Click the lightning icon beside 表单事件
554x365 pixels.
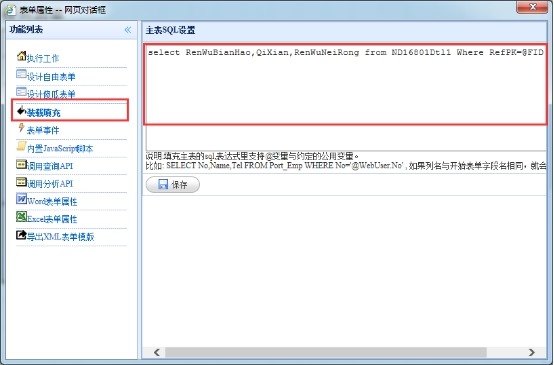tap(22, 128)
